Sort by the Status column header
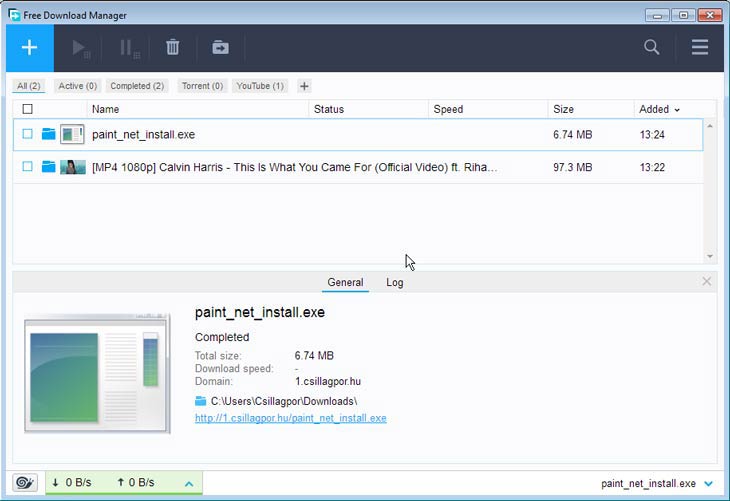 369,109
